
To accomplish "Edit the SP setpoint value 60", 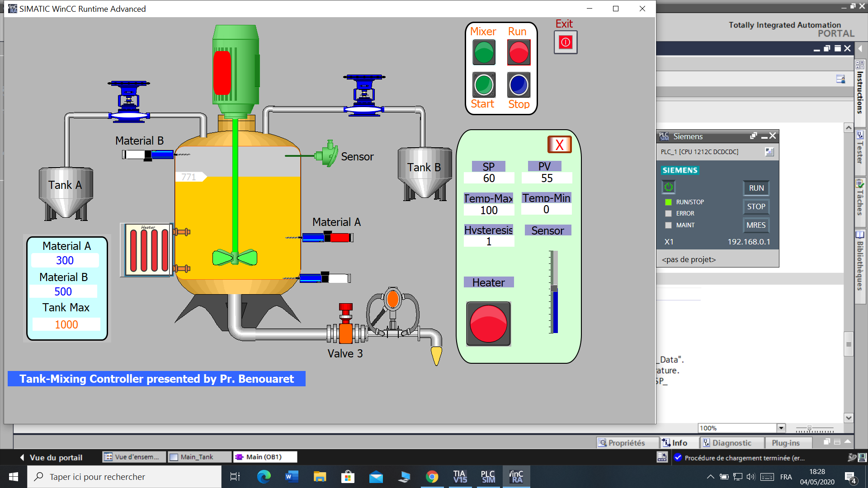I will coord(489,178).
